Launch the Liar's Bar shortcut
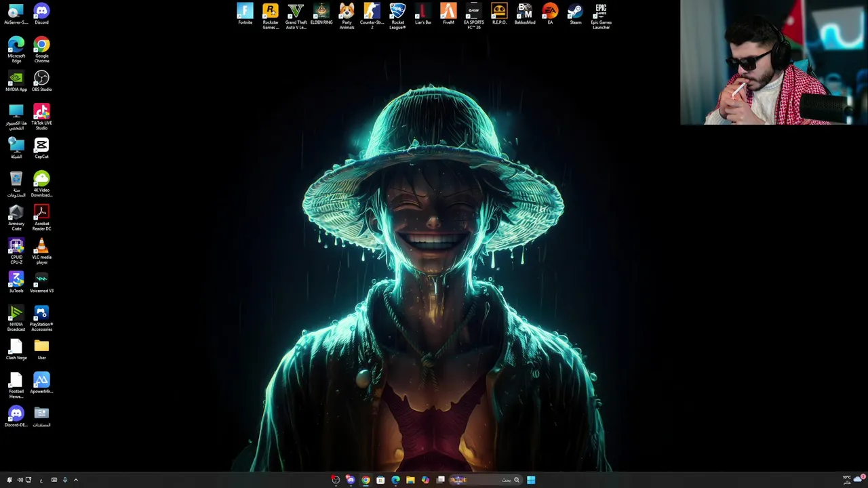Viewport: 868px width, 488px height. 423,14
